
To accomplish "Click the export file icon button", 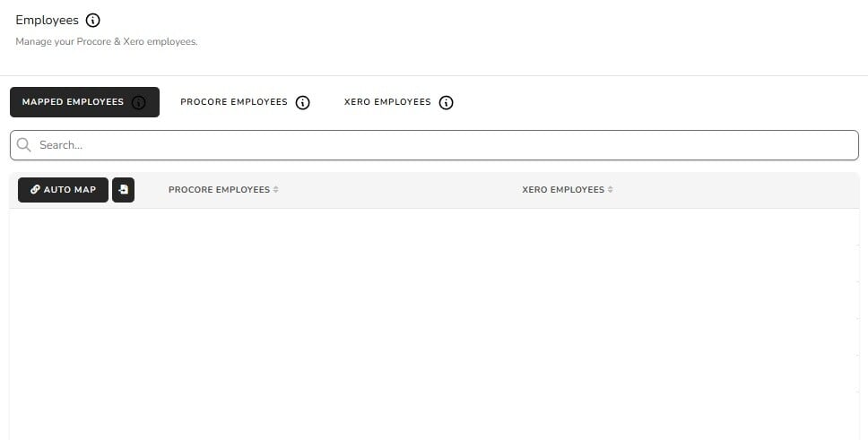I will pos(123,190).
